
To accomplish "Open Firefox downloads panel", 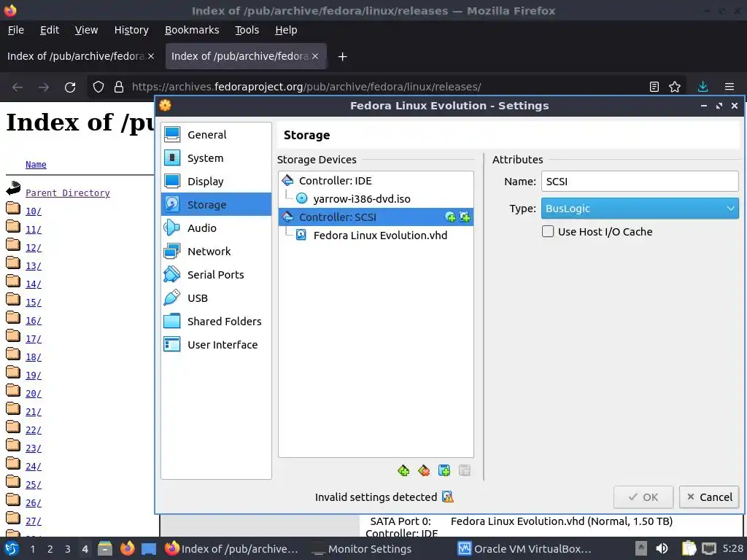I will tap(703, 87).
